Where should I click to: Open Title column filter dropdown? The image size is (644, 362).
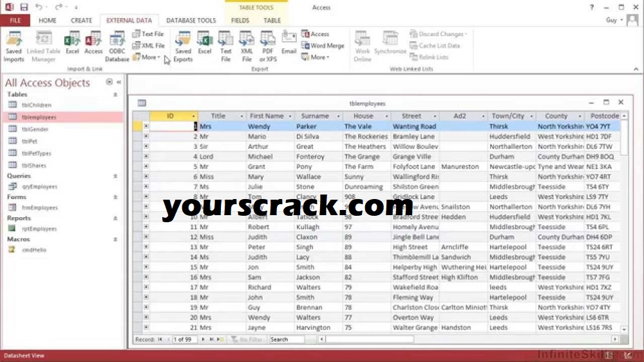[241, 117]
